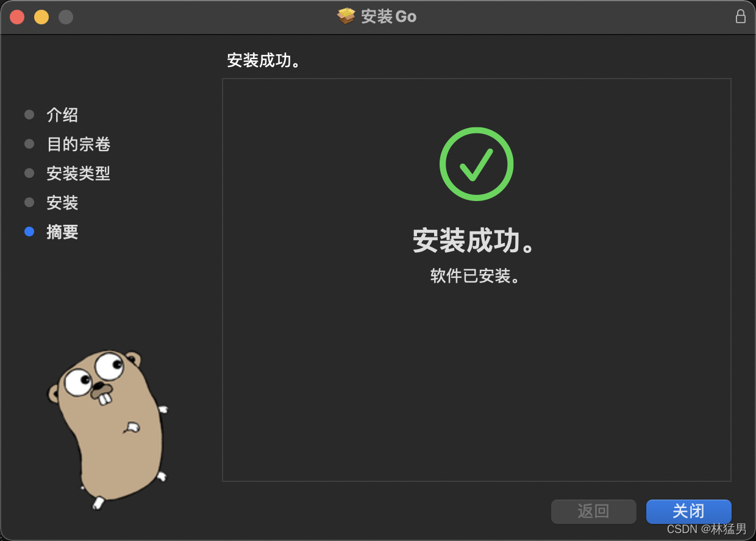Click the green success checkmark icon
The height and width of the screenshot is (541, 756).
pyautogui.click(x=476, y=164)
